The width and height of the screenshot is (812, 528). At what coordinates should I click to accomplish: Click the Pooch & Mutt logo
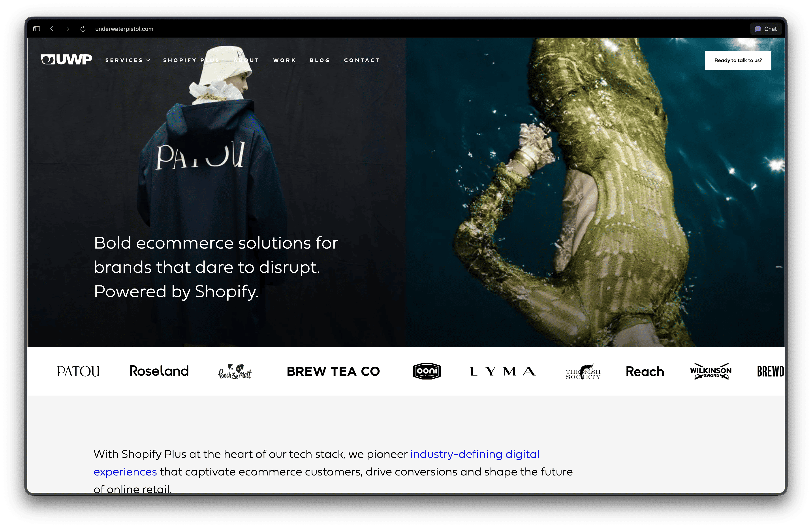pyautogui.click(x=235, y=371)
